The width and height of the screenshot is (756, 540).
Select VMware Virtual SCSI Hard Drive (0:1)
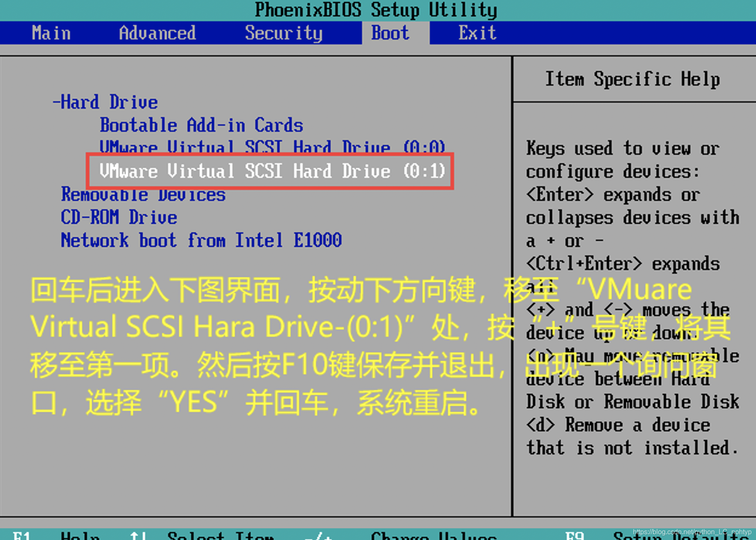272,171
